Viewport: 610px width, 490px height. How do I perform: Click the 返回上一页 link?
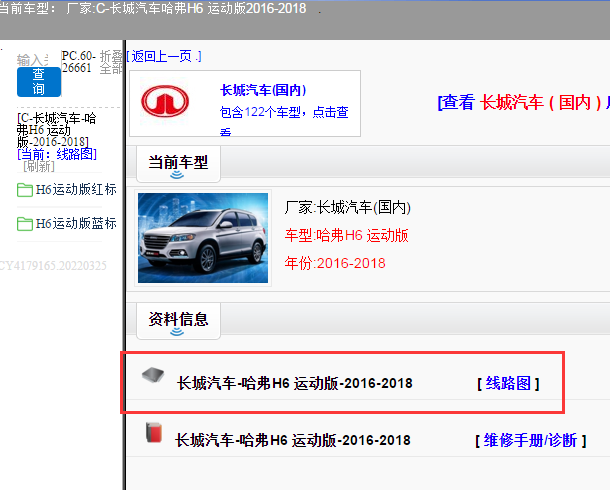(164, 57)
